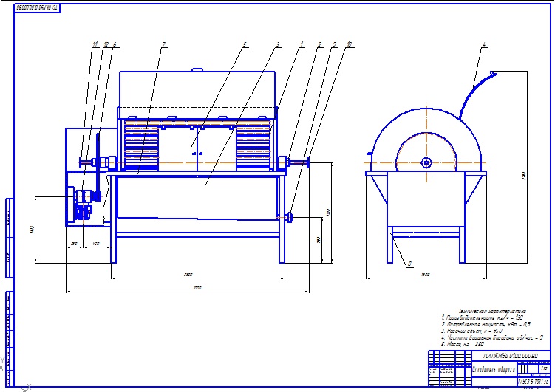Viewport: 555px width, 392px height.
Task: Select the 400 horizontal dimension
Action: 96,244
